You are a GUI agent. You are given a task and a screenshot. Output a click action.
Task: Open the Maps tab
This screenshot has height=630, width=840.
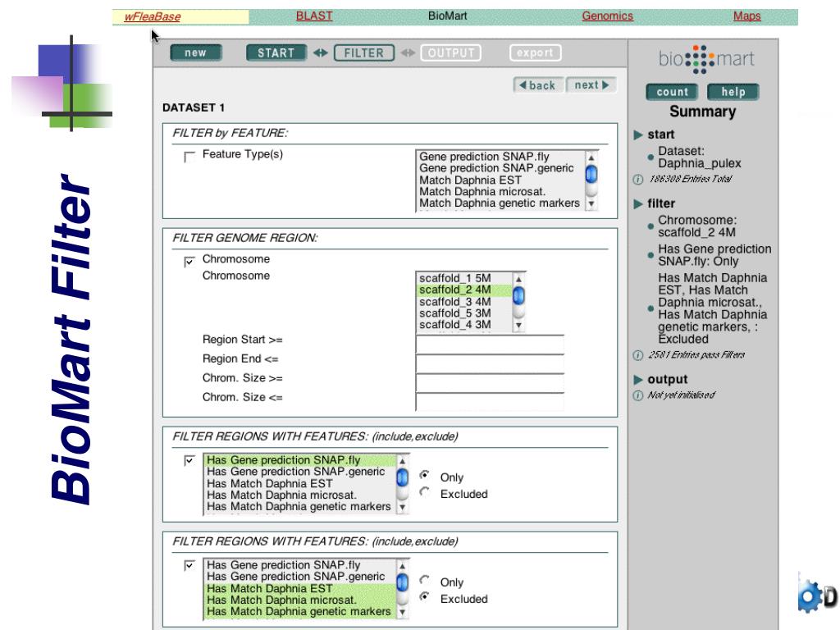pyautogui.click(x=746, y=16)
